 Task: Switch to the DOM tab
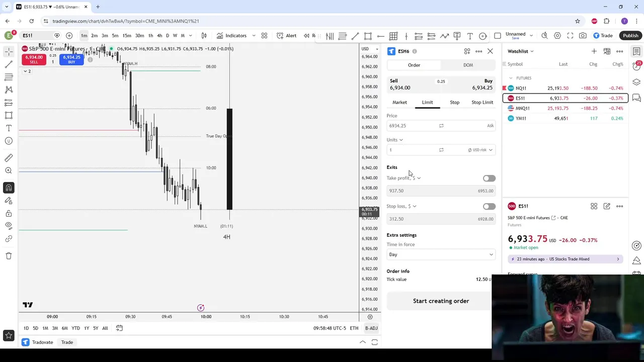point(468,65)
